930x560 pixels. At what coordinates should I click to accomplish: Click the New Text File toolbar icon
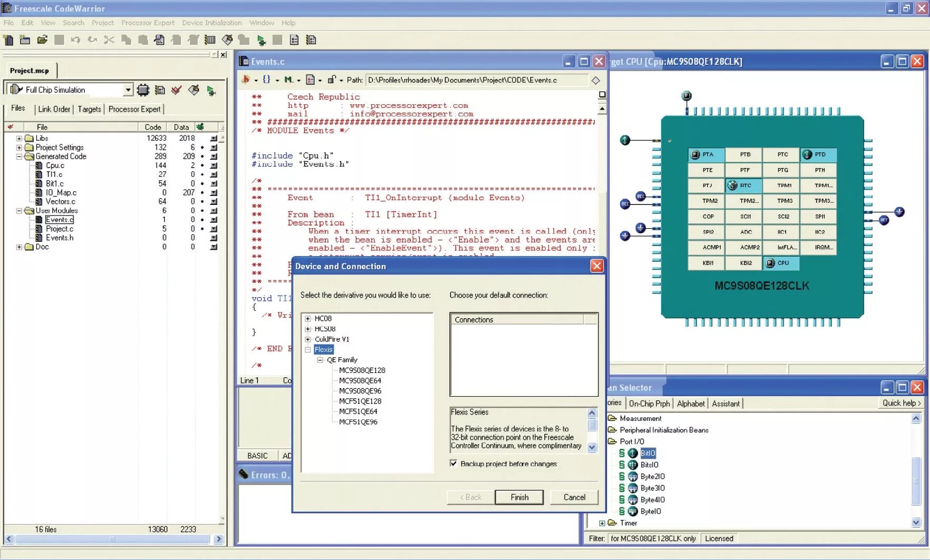[x=8, y=40]
